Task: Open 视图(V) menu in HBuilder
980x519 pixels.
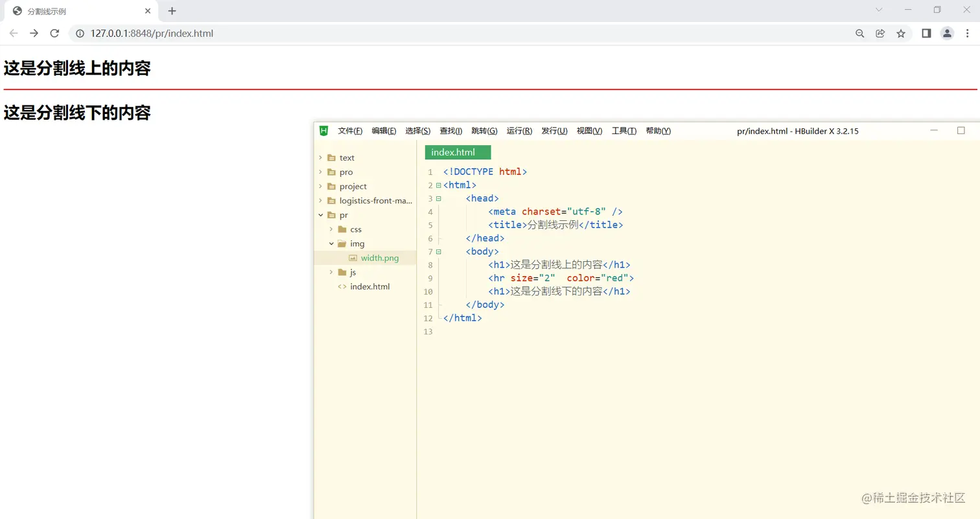Action: point(589,131)
